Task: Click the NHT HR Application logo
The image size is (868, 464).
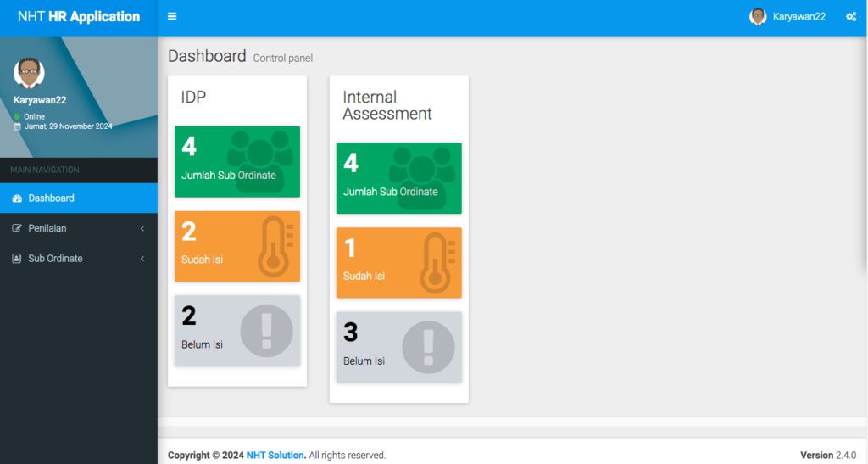Action: coord(78,17)
